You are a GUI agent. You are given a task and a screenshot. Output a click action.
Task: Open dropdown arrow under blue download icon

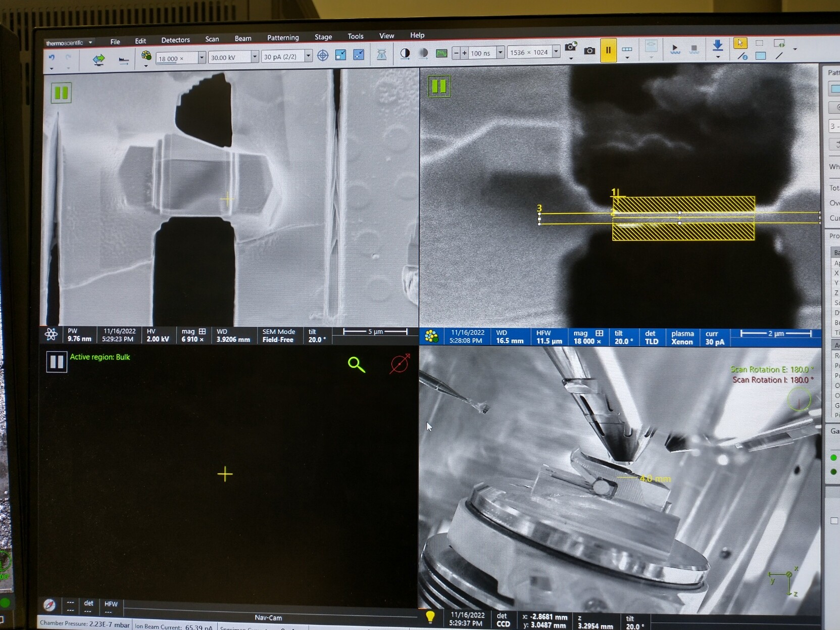pyautogui.click(x=718, y=57)
